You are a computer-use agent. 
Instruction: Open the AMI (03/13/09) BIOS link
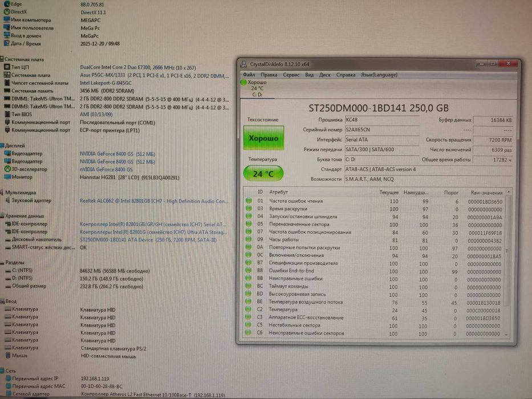tap(96, 115)
